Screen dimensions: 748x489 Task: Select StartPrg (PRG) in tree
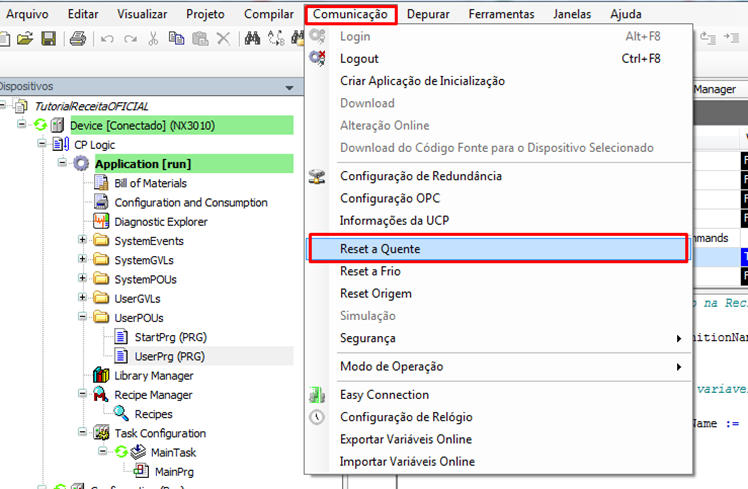(169, 337)
